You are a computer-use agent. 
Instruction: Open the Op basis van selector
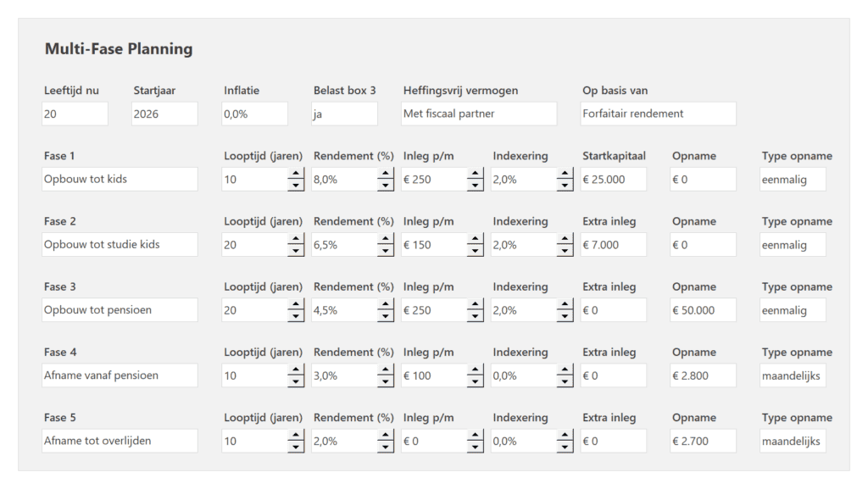(x=657, y=114)
